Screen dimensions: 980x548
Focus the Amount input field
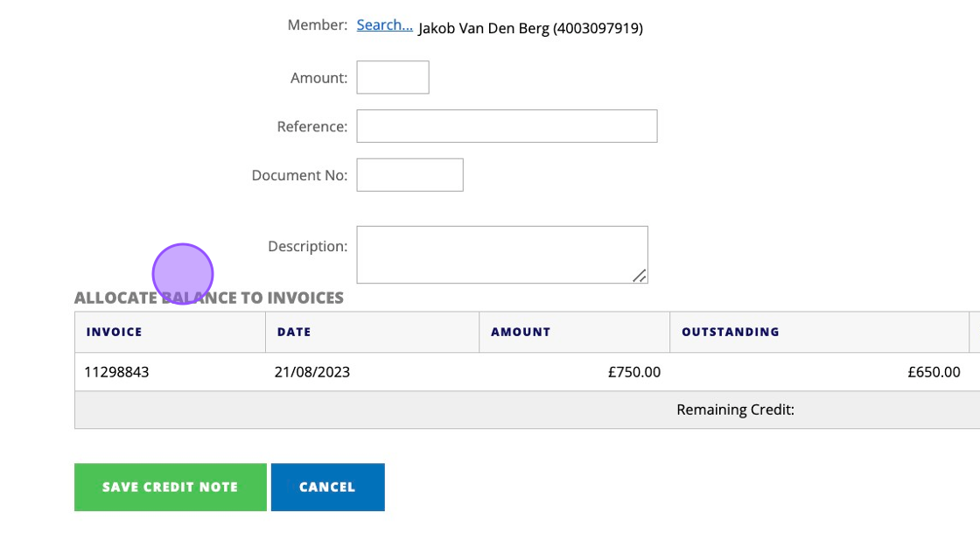[x=393, y=77]
